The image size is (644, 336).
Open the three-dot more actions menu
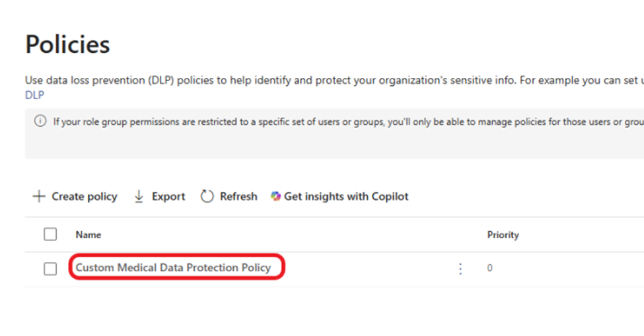(x=460, y=269)
